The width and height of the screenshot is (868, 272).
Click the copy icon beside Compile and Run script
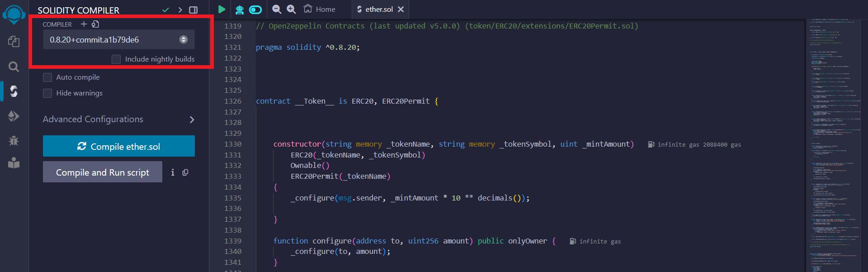point(185,172)
